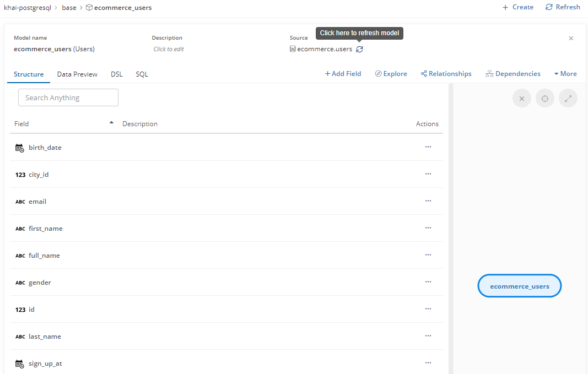Switch to the Structure tab
The height and width of the screenshot is (374, 588).
29,74
